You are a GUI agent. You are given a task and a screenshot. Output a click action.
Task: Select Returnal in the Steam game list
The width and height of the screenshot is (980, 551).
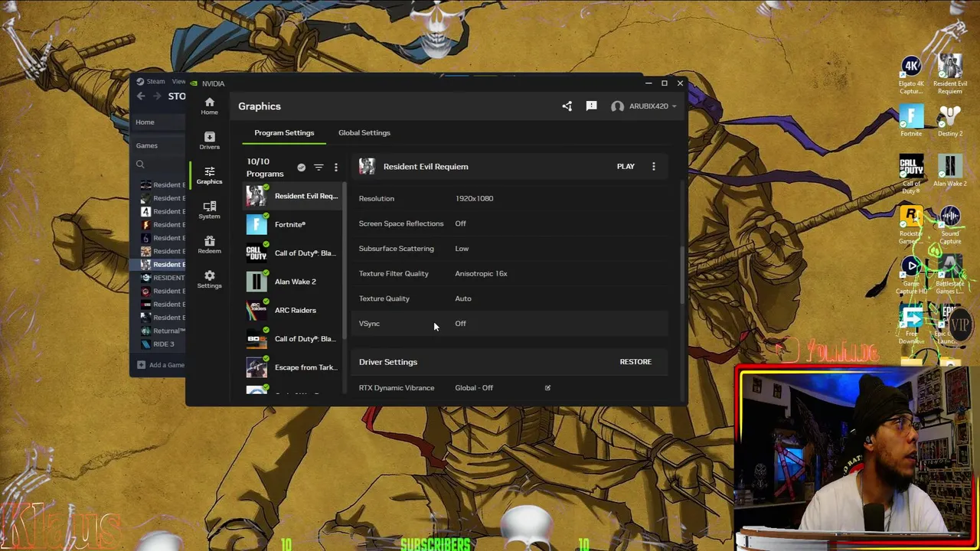click(x=162, y=331)
